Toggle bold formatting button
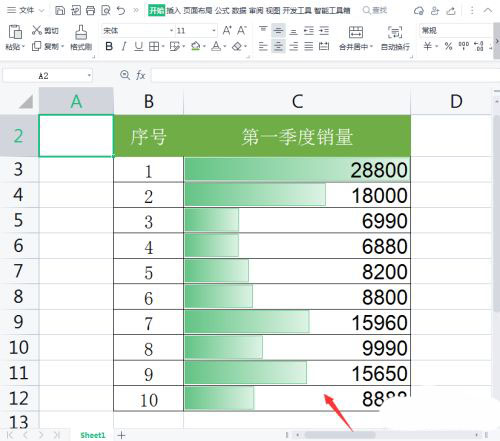This screenshot has width=500, height=441. pos(109,46)
